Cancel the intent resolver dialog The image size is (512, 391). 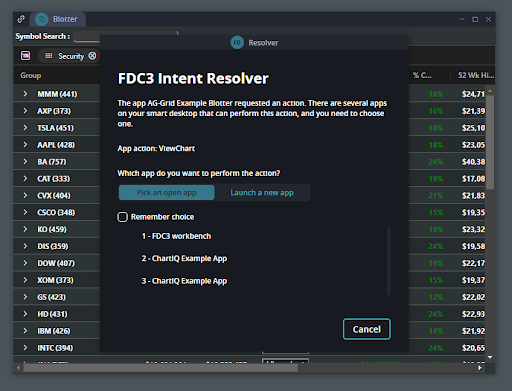pyautogui.click(x=367, y=329)
